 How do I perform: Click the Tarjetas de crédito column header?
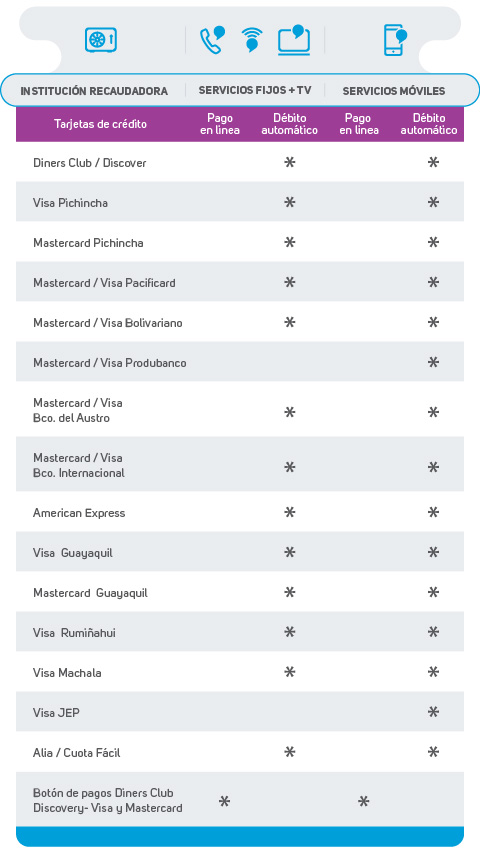tap(100, 124)
